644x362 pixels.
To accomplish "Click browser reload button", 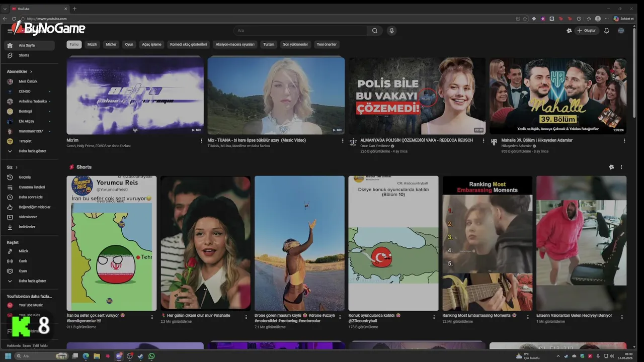I will click(x=14, y=19).
